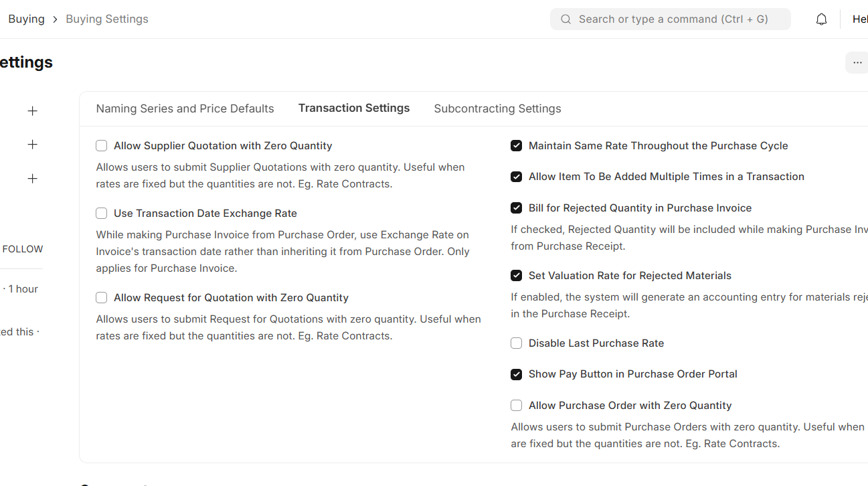
Task: Open the notifications bell icon
Action: pos(821,19)
